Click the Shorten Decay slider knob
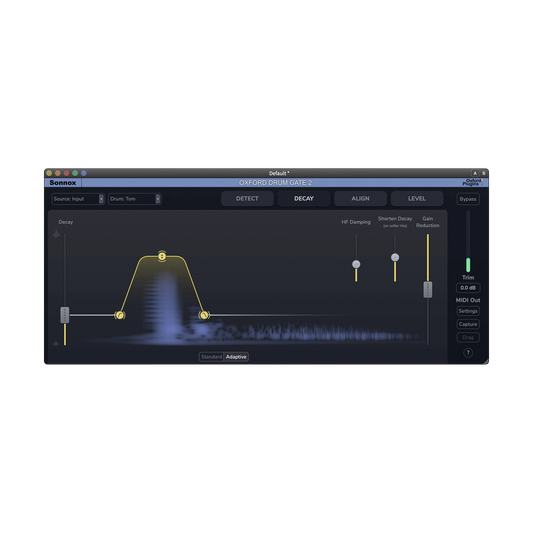Image resolution: width=533 pixels, height=533 pixels. click(395, 257)
